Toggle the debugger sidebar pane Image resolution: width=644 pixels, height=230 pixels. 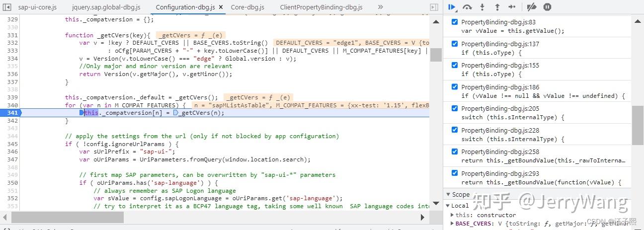(x=434, y=7)
